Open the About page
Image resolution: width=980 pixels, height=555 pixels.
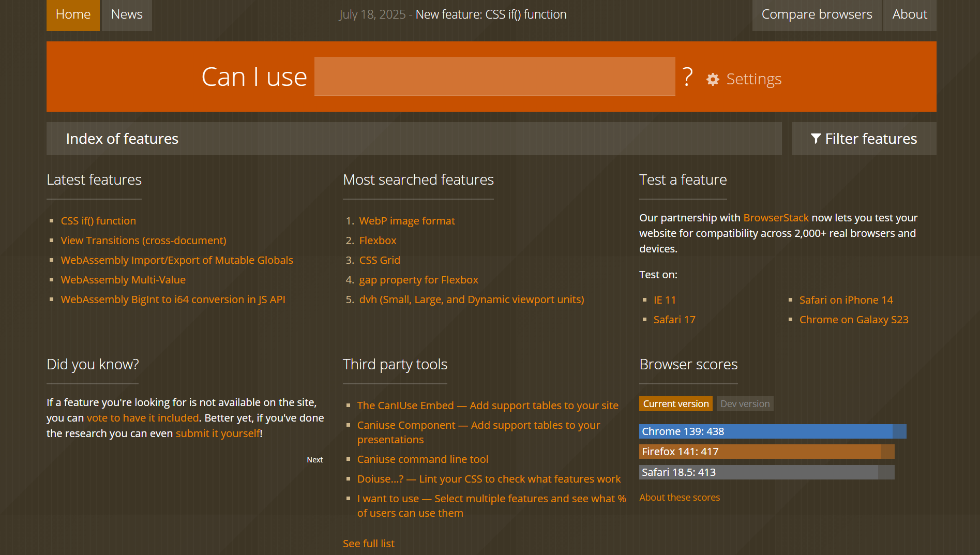point(910,14)
